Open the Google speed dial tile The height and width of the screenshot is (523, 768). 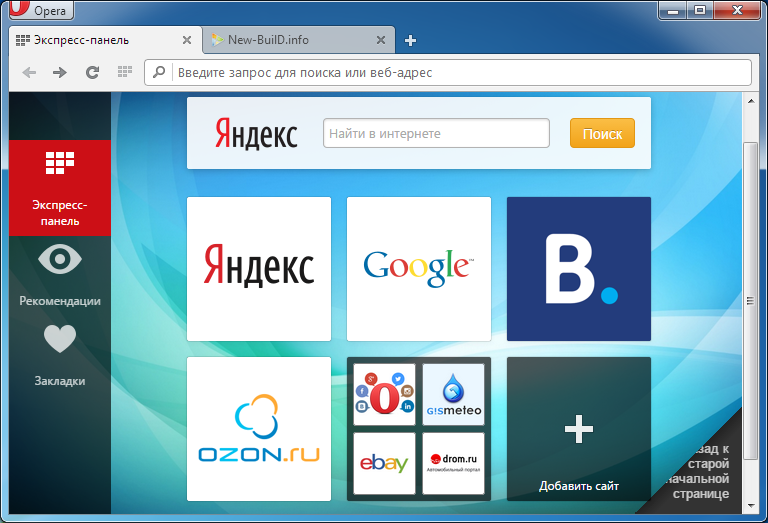pos(419,269)
